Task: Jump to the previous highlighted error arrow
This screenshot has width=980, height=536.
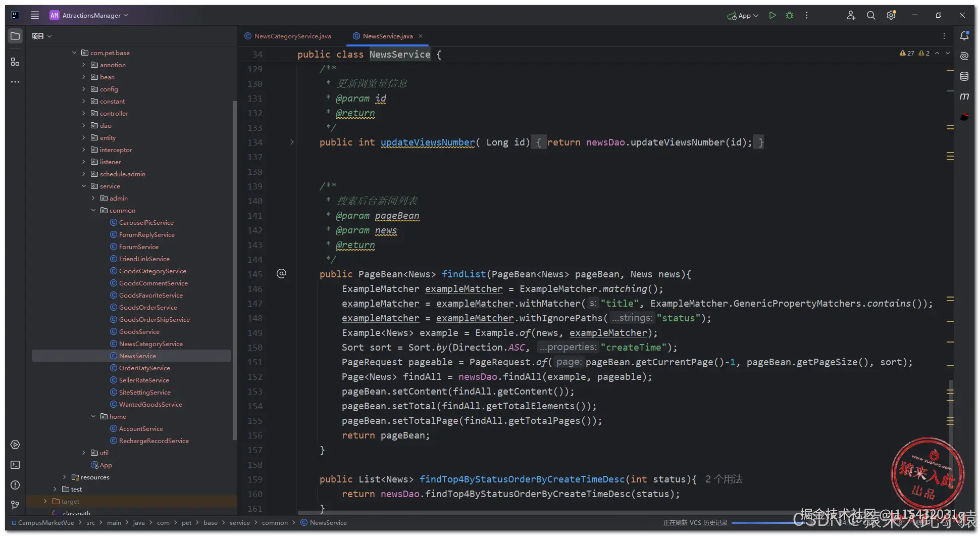Action: (x=937, y=53)
